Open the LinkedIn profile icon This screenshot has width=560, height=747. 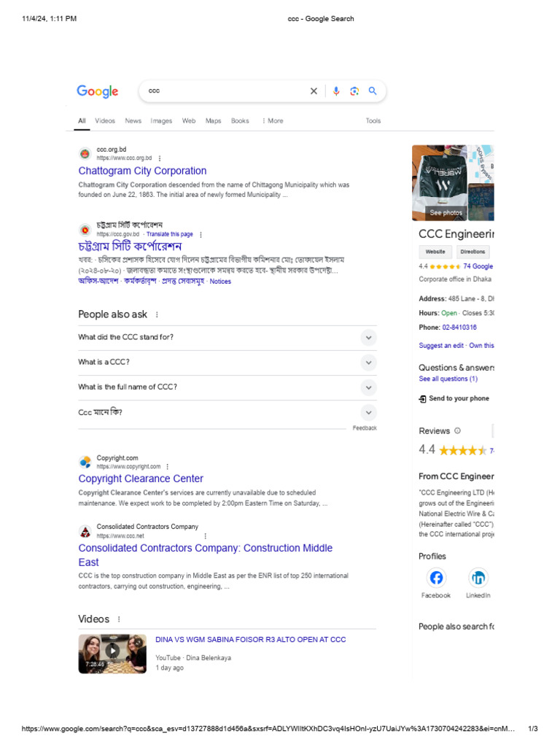(x=478, y=578)
